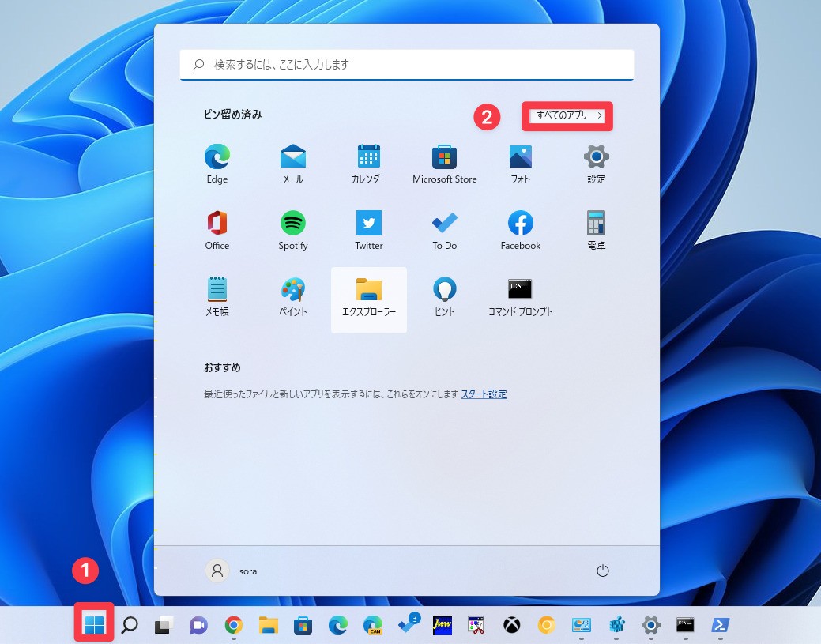This screenshot has height=644, width=821.
Task: Launch the To Do app
Action: pyautogui.click(x=444, y=230)
